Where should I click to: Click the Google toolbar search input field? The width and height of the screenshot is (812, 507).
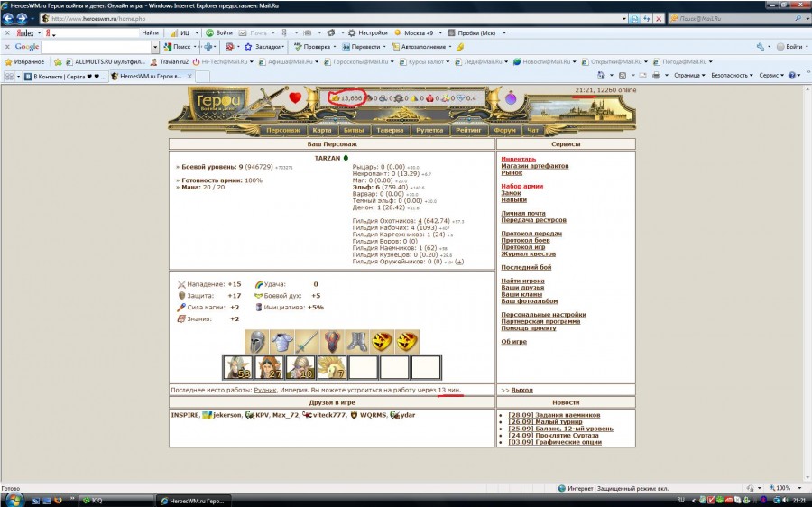[x=96, y=47]
